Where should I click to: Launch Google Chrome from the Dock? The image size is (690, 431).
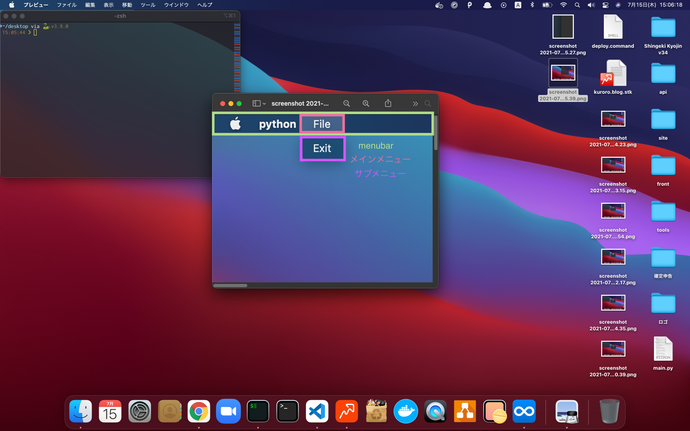199,411
